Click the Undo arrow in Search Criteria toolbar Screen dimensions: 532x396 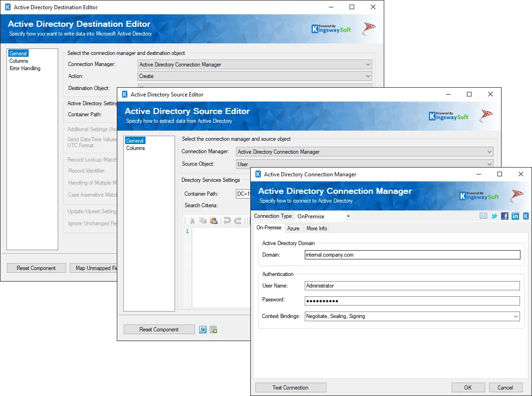(227, 221)
